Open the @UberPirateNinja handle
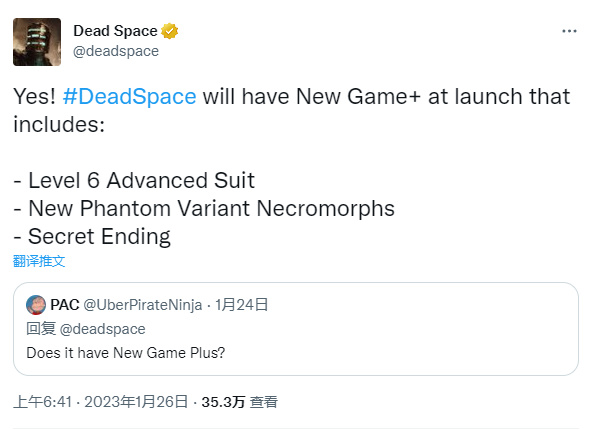The width and height of the screenshot is (593, 430). coord(143,305)
